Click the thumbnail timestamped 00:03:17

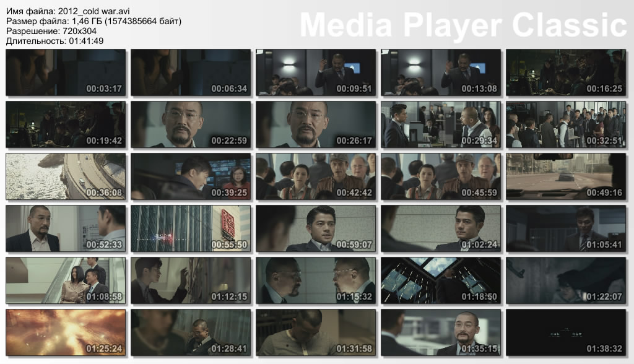[66, 72]
